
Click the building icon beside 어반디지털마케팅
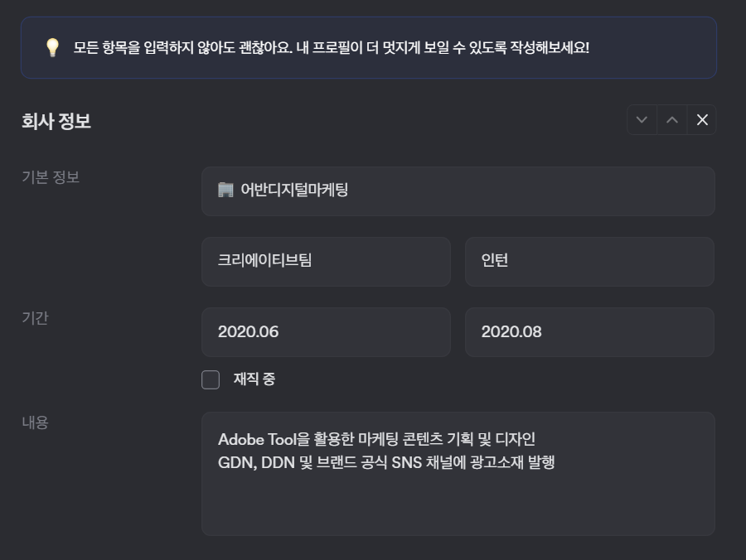223,191
